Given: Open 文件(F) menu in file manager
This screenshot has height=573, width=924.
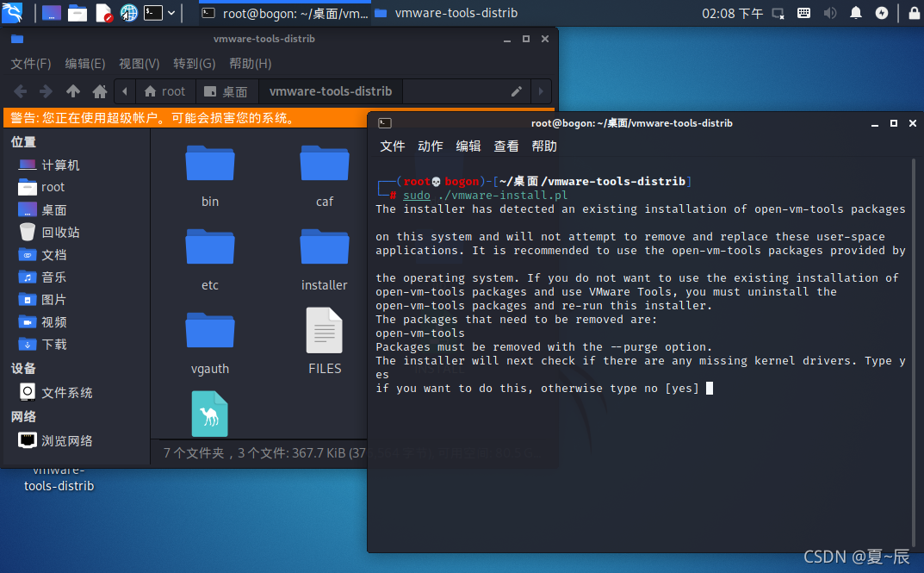Looking at the screenshot, I should pyautogui.click(x=31, y=64).
